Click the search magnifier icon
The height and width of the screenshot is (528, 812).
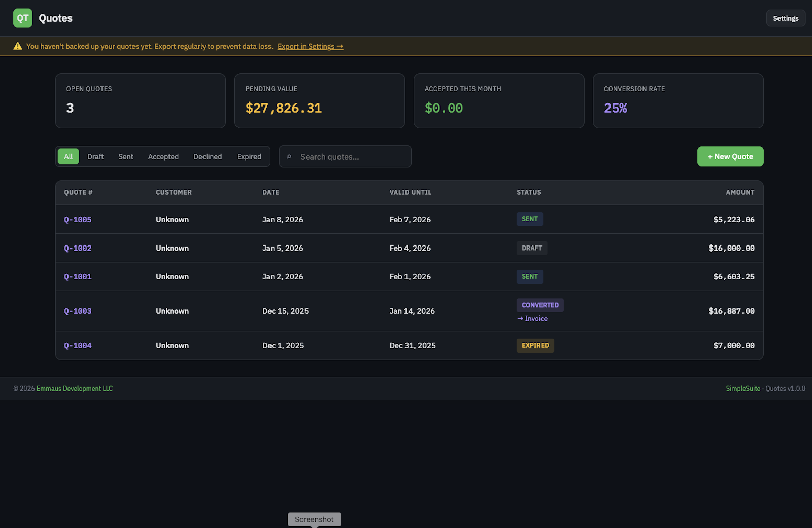289,157
